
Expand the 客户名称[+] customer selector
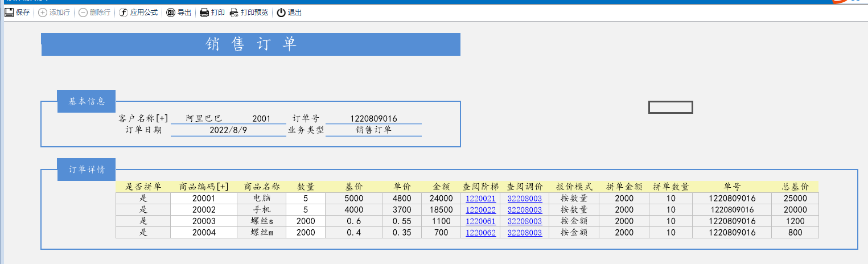[143, 118]
